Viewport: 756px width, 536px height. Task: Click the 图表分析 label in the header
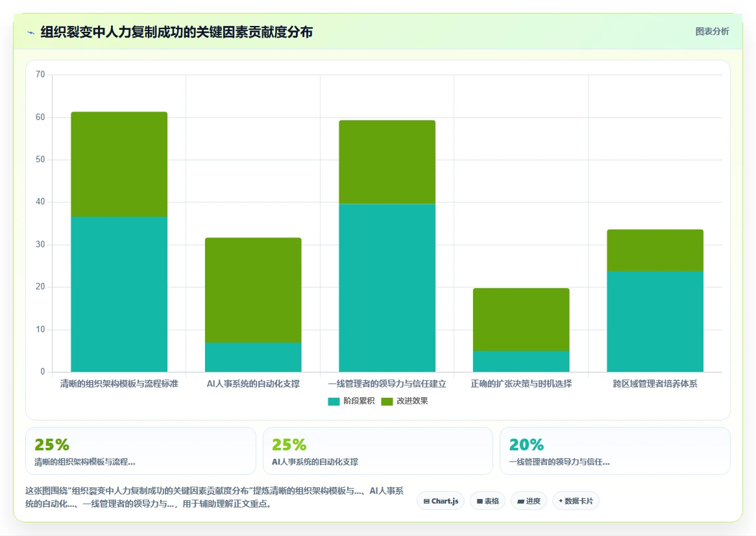(x=712, y=31)
